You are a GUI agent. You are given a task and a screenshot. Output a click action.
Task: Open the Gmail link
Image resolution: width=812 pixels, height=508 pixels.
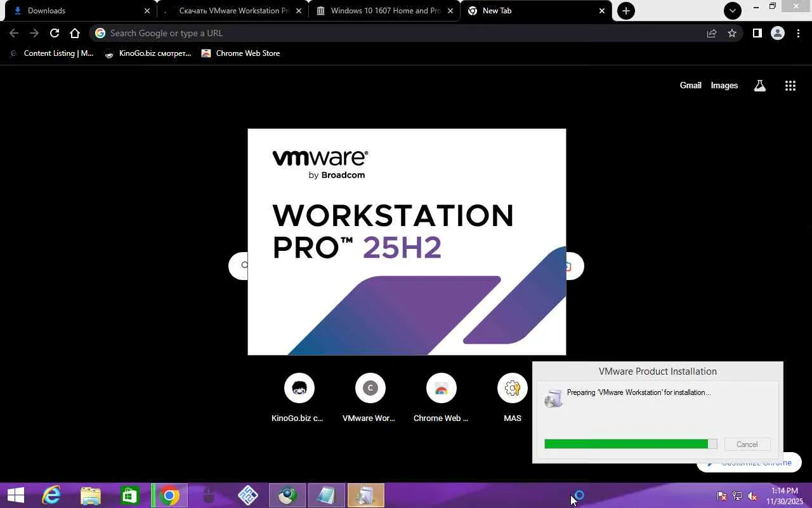690,86
